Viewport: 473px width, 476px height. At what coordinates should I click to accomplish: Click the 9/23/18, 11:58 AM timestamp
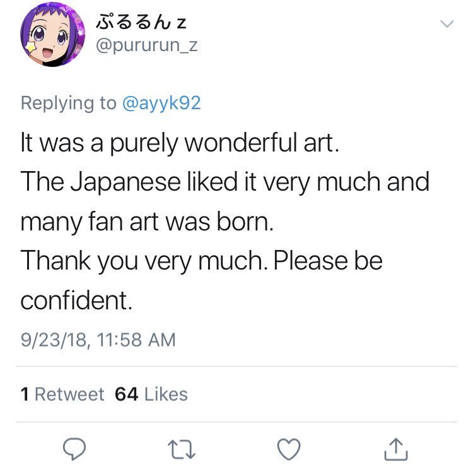98,340
